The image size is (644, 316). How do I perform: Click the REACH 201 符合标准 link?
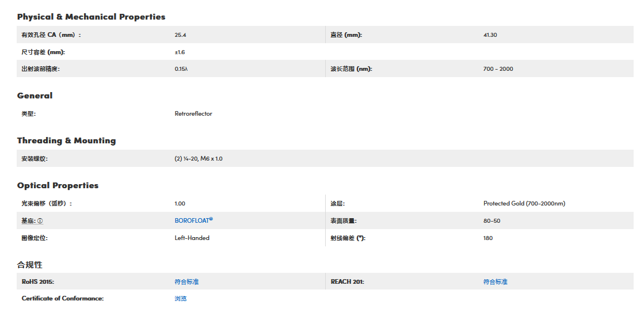pos(495,281)
